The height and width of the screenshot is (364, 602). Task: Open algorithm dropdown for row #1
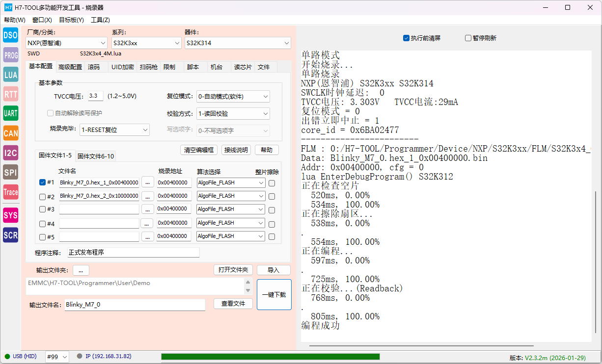point(231,182)
